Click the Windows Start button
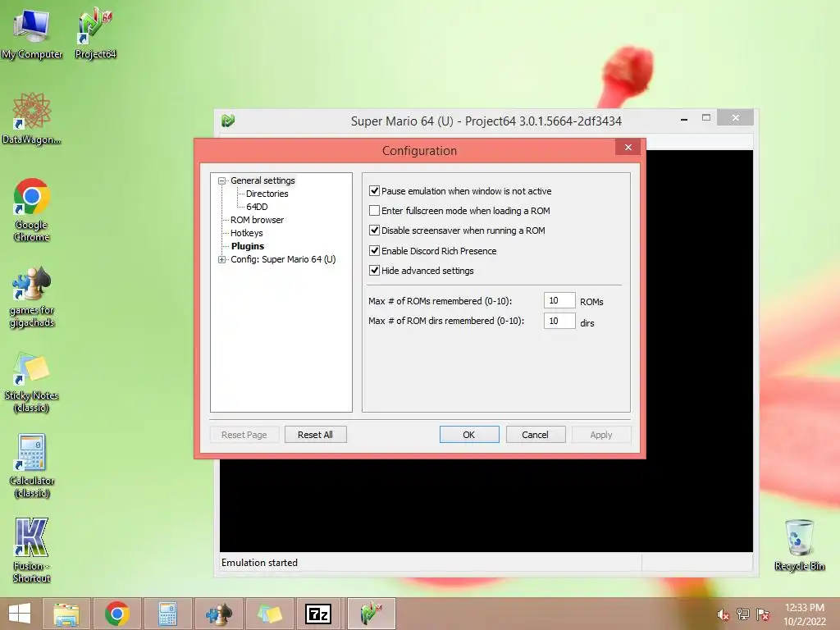This screenshot has width=840, height=630. click(x=20, y=614)
